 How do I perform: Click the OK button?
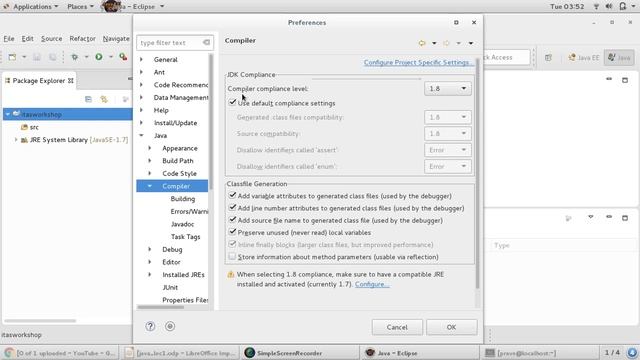coord(451,327)
